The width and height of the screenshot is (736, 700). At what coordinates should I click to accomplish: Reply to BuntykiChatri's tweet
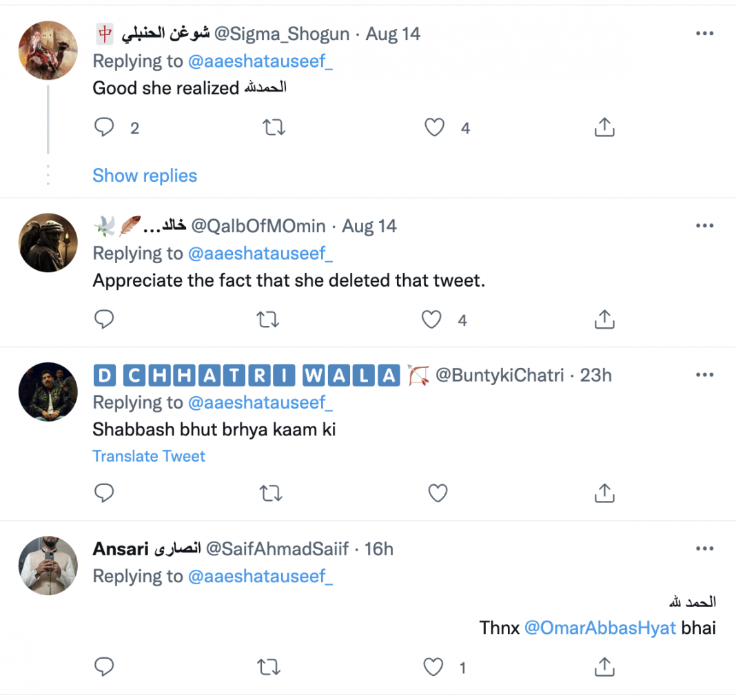104,493
